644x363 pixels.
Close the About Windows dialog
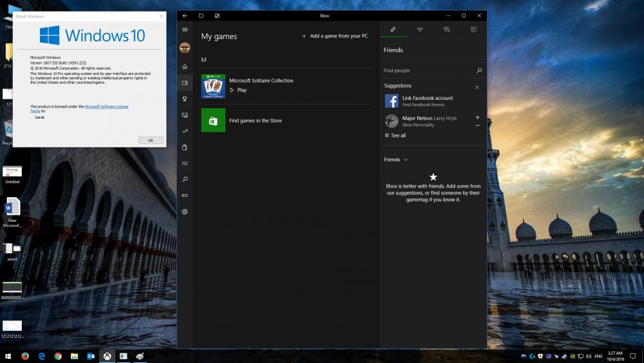pyautogui.click(x=161, y=16)
